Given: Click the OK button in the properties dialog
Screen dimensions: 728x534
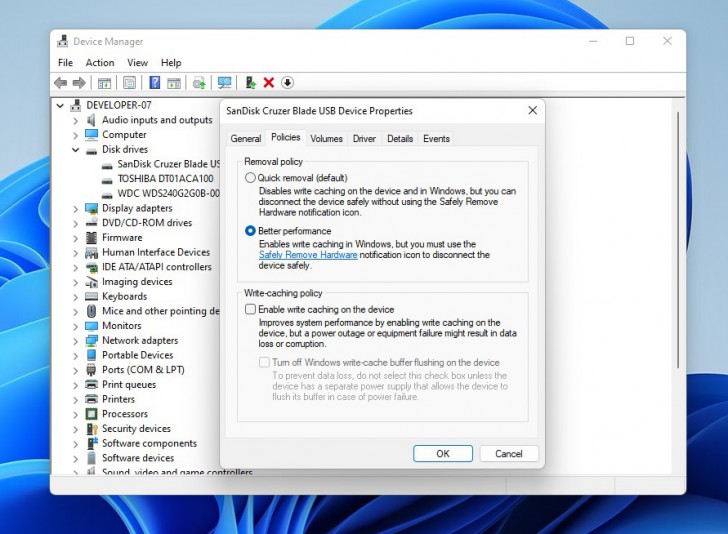Looking at the screenshot, I should (443, 453).
